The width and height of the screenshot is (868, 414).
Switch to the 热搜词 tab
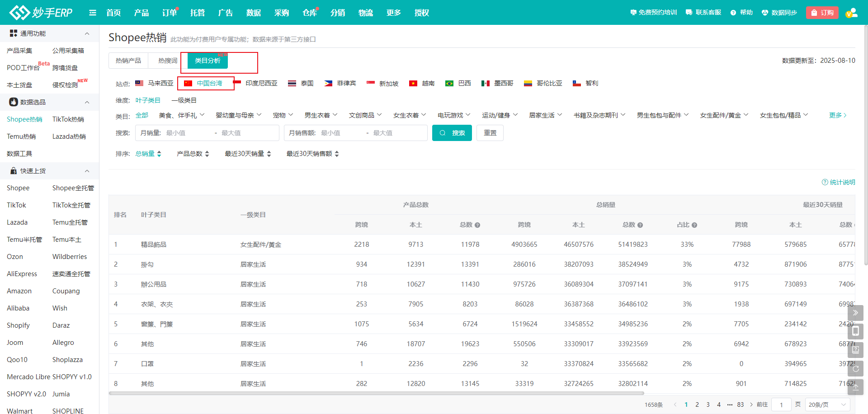coord(168,61)
